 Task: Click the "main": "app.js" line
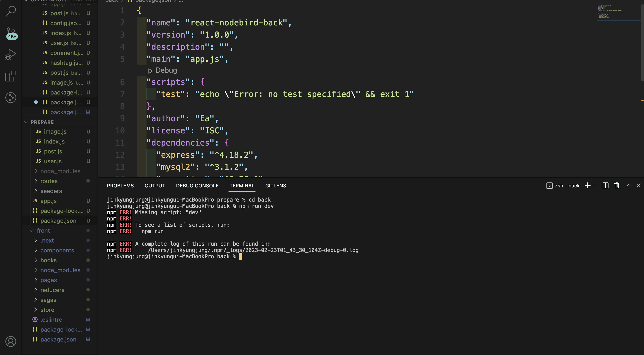(187, 59)
